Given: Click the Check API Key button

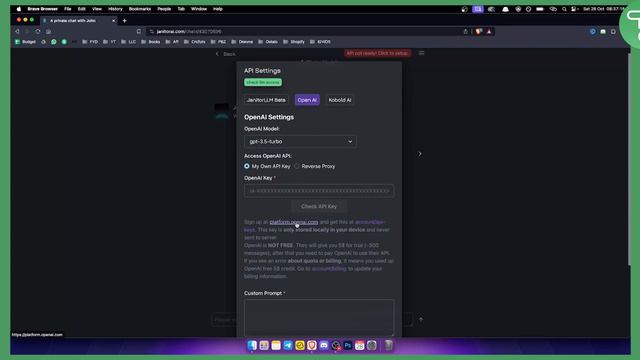Looking at the screenshot, I should click(x=319, y=207).
